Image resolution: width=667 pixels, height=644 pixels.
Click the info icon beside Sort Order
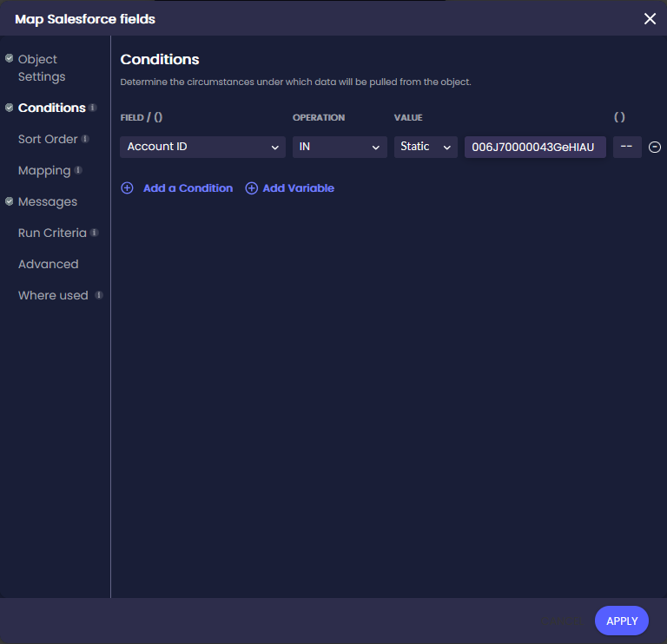tap(85, 139)
